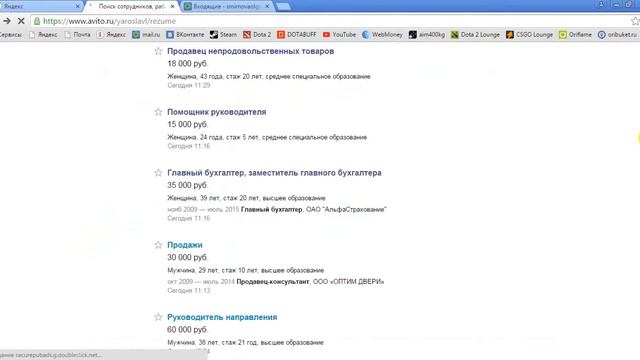Click the 18 000 руб. salary text
Viewport: 640px width, 360px height.
[188, 64]
